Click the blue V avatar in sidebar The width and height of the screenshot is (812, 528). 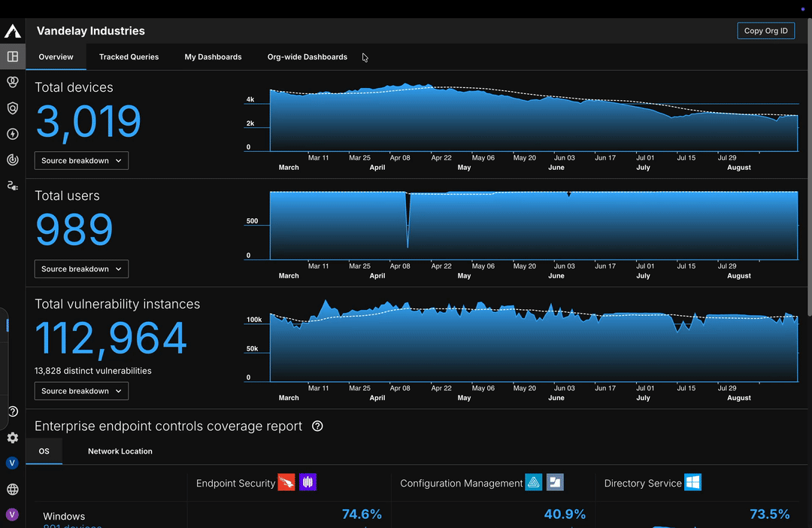12,463
